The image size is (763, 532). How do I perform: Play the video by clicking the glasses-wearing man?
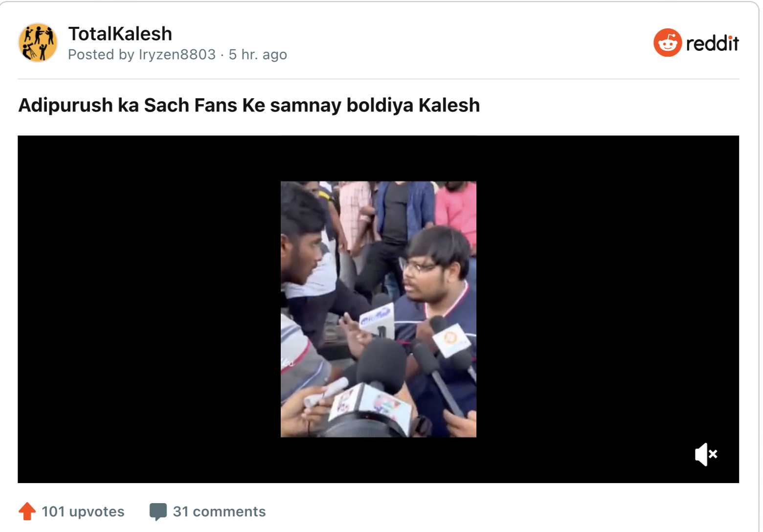(x=438, y=293)
